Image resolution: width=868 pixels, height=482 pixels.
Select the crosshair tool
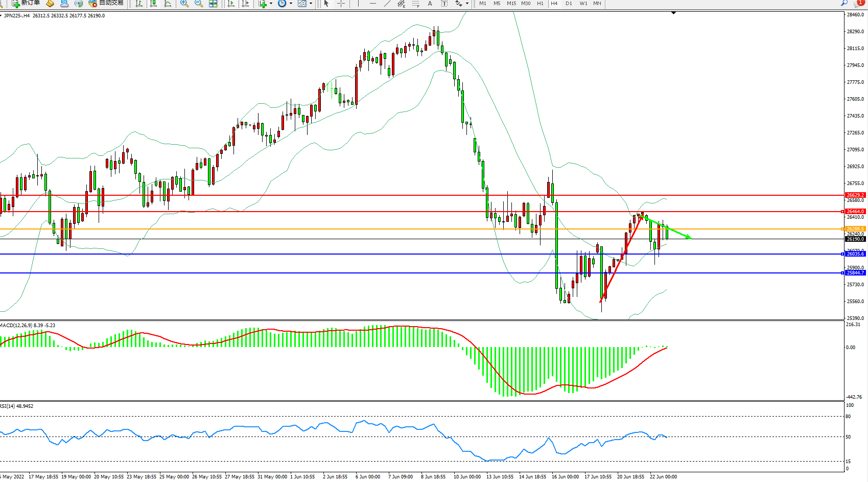(341, 4)
